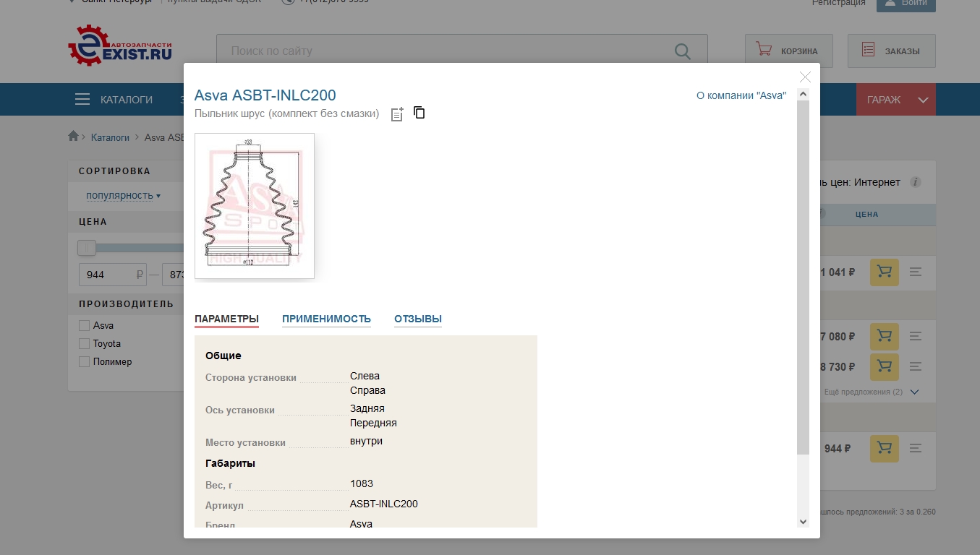This screenshot has width=980, height=555.
Task: Switch to the ПРИМЕНИМОСТЬ tab
Action: (x=326, y=319)
